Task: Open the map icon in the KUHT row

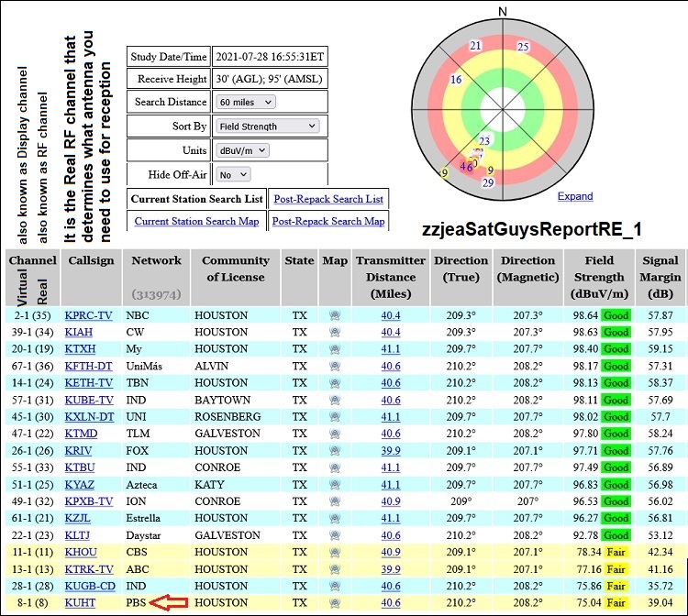Action: point(335,603)
